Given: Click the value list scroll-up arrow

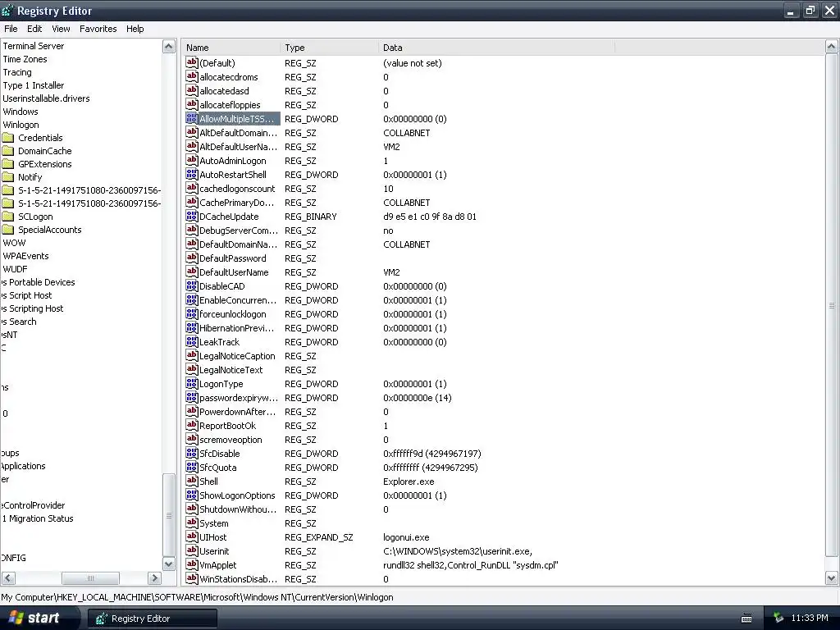Looking at the screenshot, I should (x=832, y=47).
